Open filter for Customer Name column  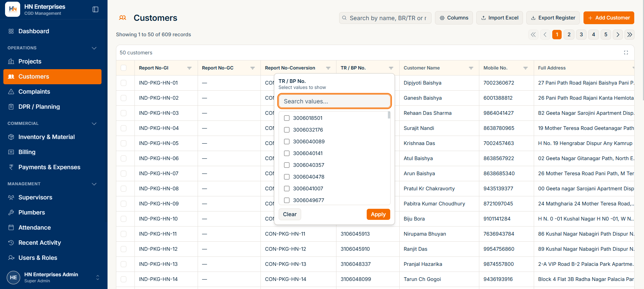tap(471, 68)
